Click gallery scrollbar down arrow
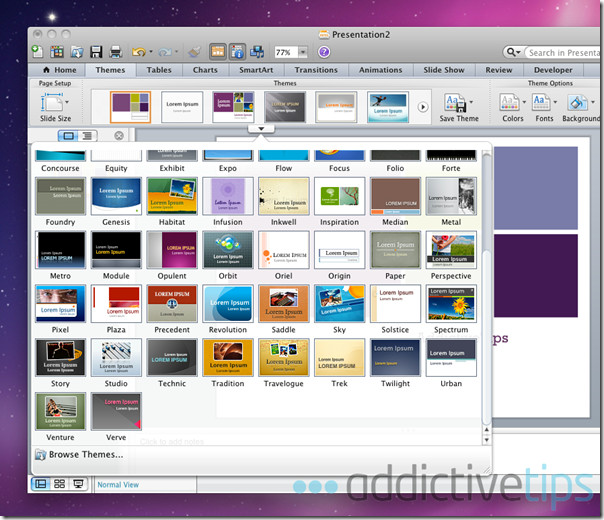 coord(487,439)
